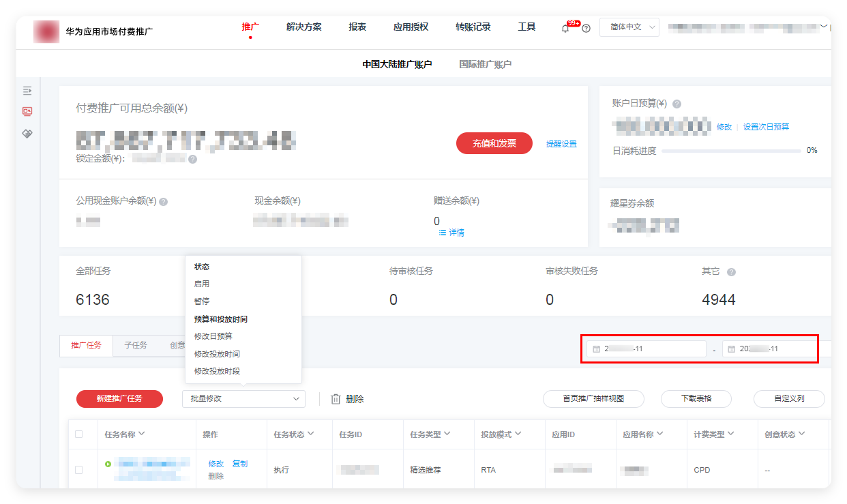Click the 全部任务 count 6136
This screenshot has height=504, width=847.
[x=93, y=300]
